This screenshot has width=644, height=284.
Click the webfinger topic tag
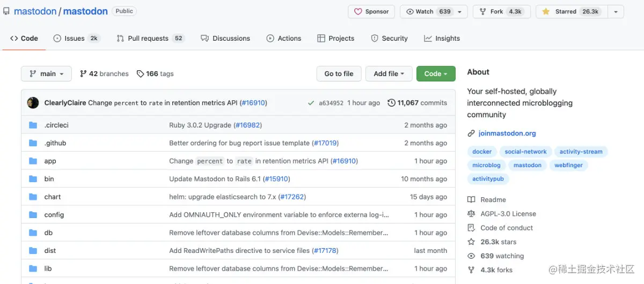coord(568,166)
